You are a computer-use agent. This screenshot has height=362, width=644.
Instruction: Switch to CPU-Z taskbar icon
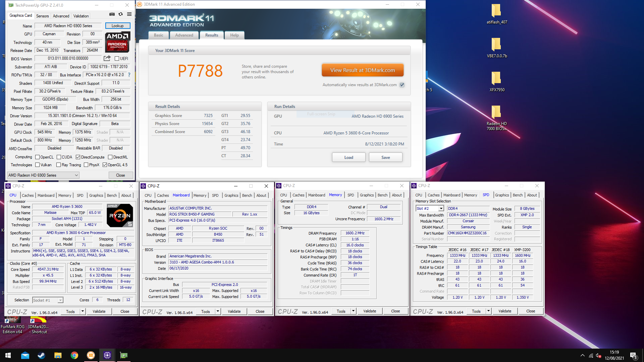click(x=107, y=355)
